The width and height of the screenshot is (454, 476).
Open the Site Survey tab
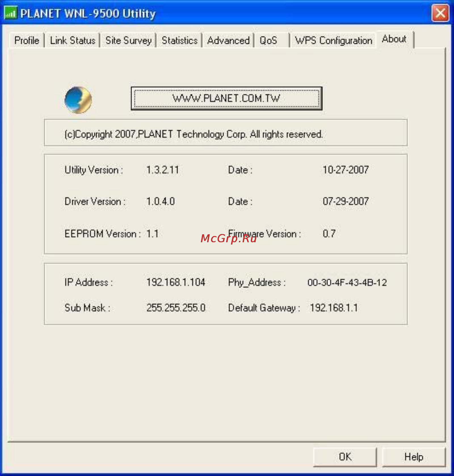129,40
